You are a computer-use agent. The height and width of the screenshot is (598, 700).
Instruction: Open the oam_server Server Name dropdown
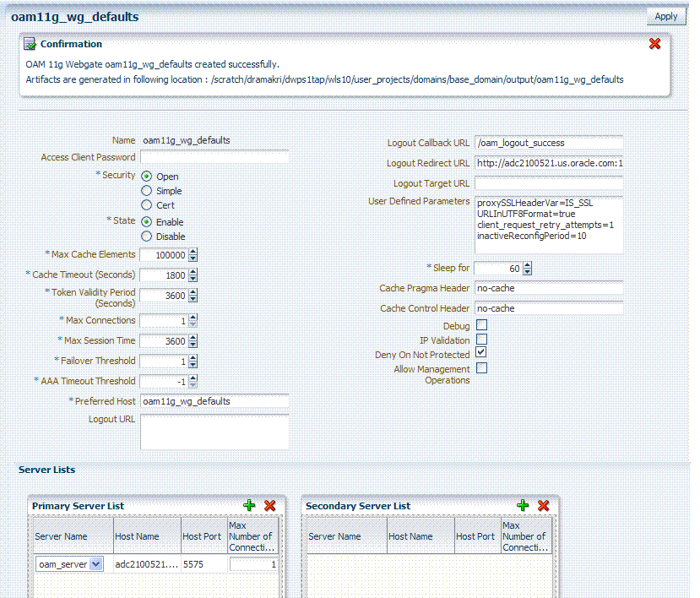[x=97, y=563]
